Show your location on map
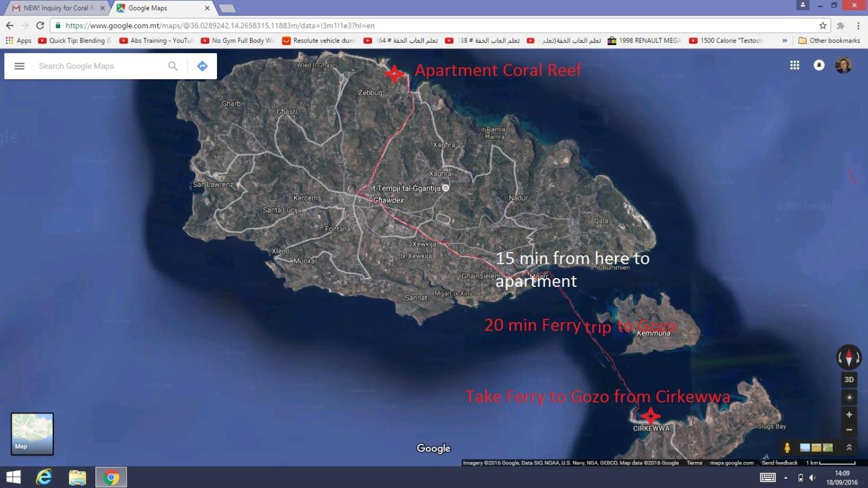 tap(849, 397)
